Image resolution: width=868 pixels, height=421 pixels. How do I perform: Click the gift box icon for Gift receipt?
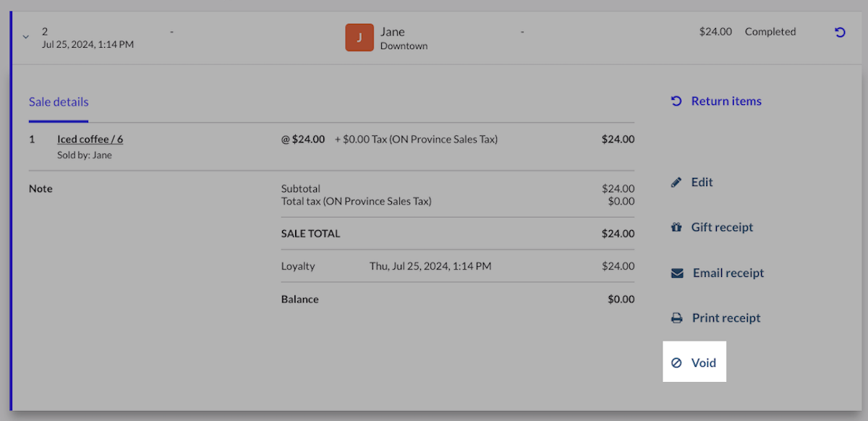(676, 227)
